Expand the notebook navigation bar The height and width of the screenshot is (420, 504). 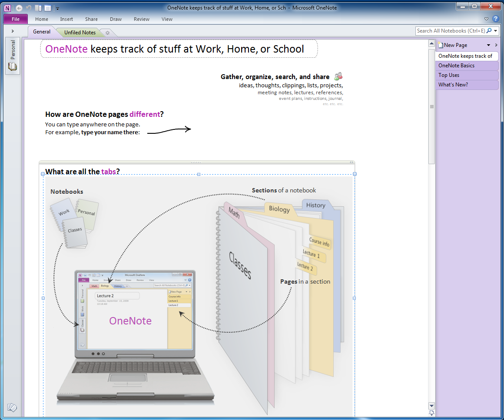[x=13, y=31]
